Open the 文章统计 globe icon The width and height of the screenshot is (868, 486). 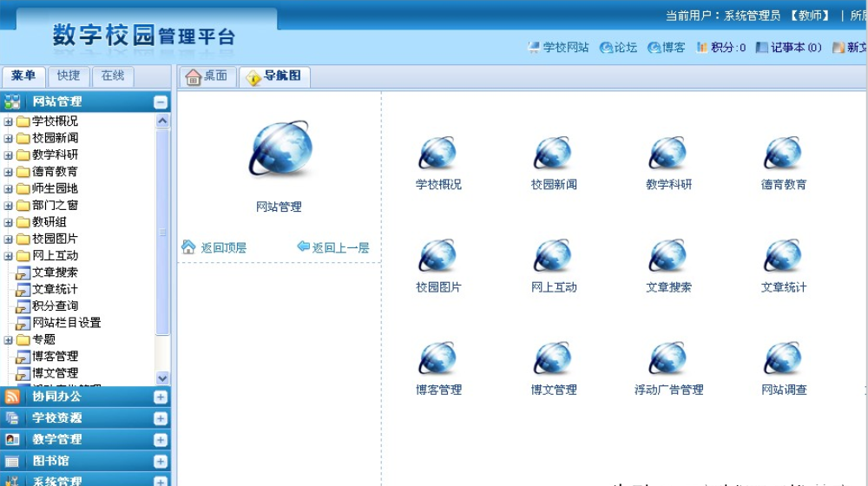point(783,255)
